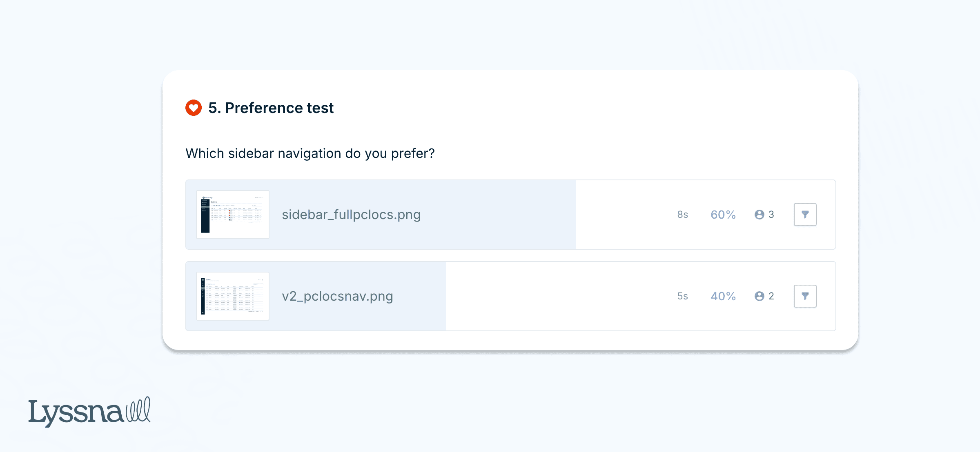
Task: Click the 5. Preference test heading
Action: tap(271, 108)
